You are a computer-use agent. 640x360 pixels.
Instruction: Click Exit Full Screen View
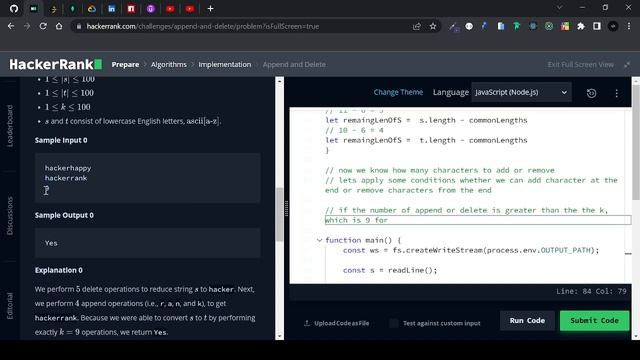[x=580, y=64]
